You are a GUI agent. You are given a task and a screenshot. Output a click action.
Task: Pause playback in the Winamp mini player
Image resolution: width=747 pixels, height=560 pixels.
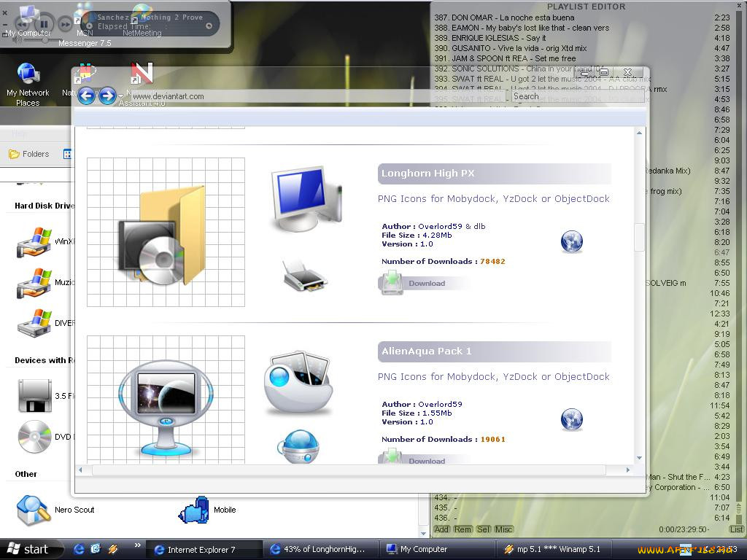pyautogui.click(x=43, y=23)
